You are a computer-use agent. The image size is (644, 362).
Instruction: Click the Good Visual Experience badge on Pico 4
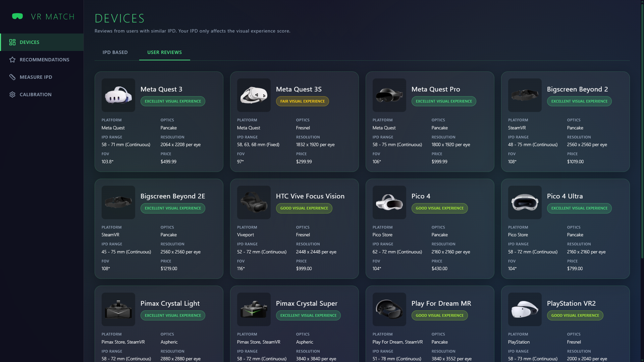click(439, 208)
